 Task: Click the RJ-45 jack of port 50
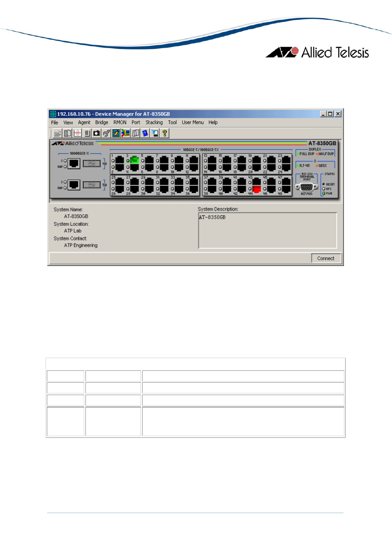click(74, 185)
